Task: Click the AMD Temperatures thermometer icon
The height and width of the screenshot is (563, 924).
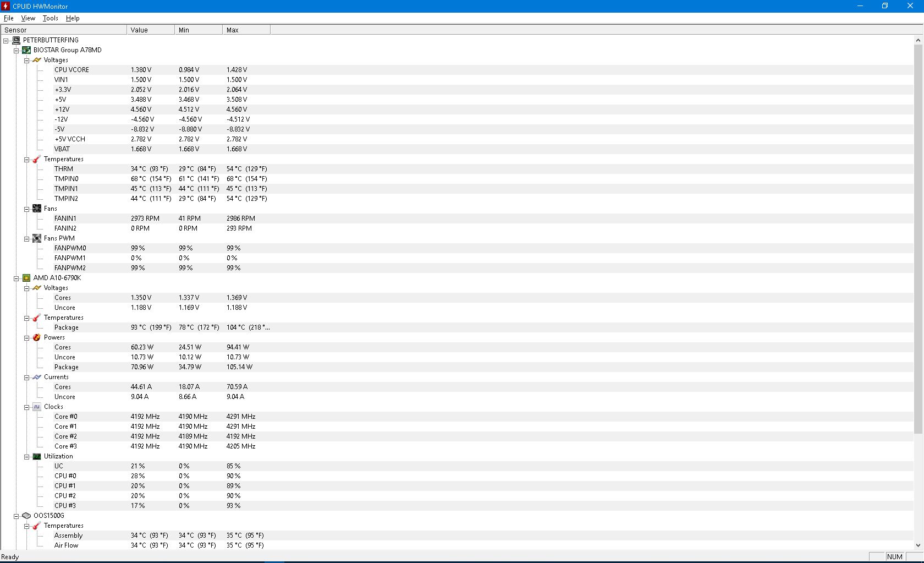Action: (37, 318)
